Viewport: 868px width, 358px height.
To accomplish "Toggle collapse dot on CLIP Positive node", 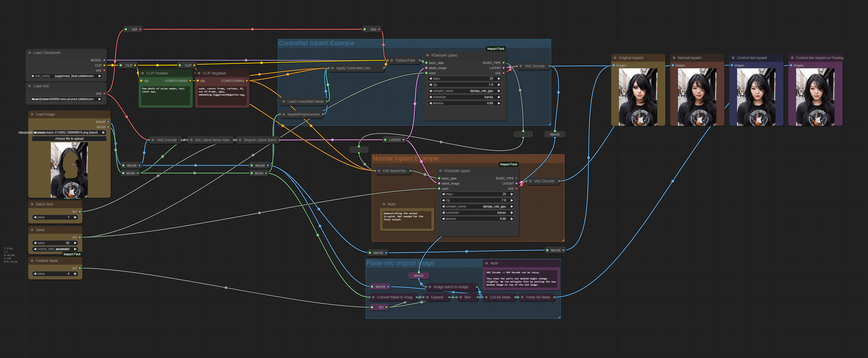I will (143, 73).
